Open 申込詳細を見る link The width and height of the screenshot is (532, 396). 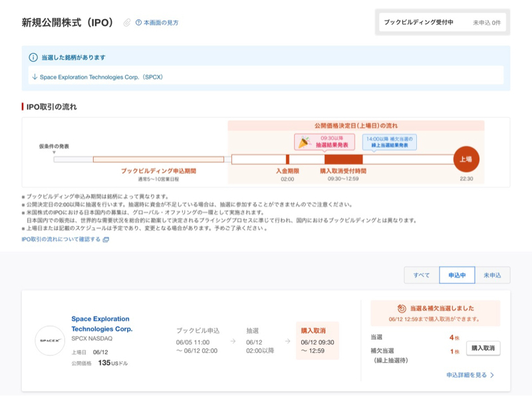pos(467,375)
